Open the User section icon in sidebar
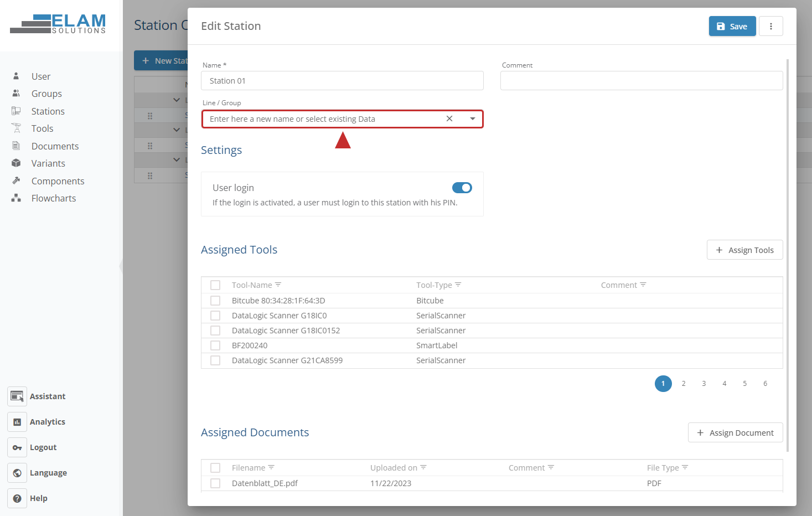This screenshot has height=516, width=812. (17, 76)
